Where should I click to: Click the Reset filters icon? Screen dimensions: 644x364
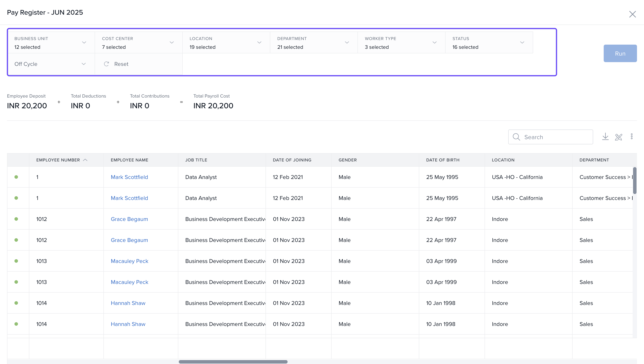click(106, 64)
